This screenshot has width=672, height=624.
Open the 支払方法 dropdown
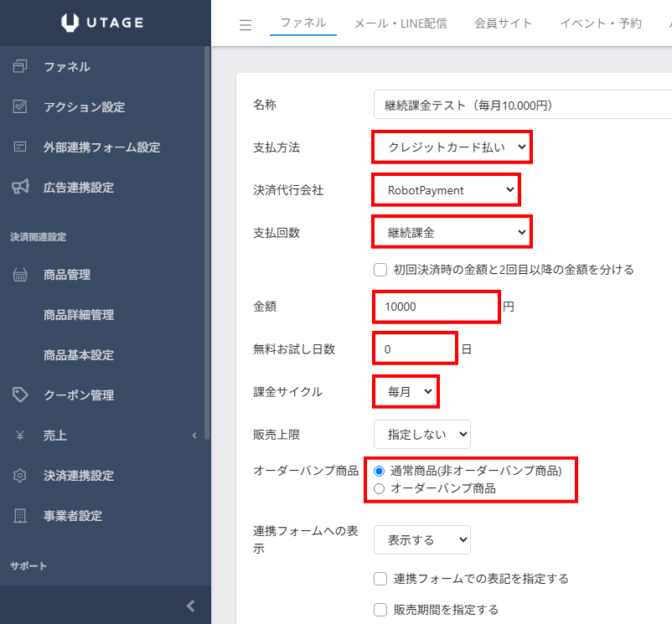point(452,147)
